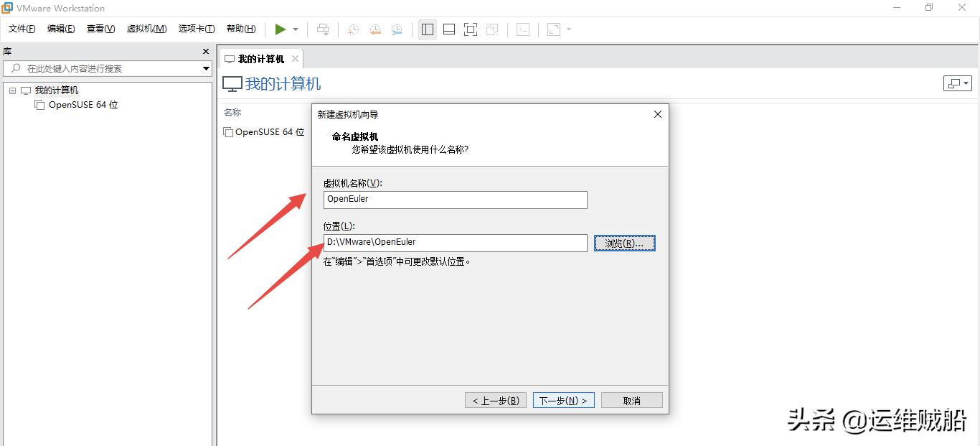The height and width of the screenshot is (446, 980).
Task: Take a snapshot of the virtual machine
Action: coord(352,29)
